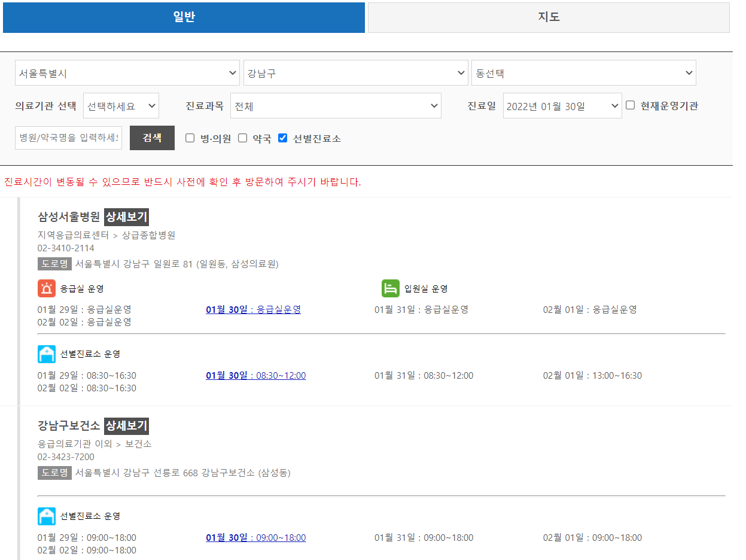
Task: Click the 입원실 운영 label
Action: point(426,288)
